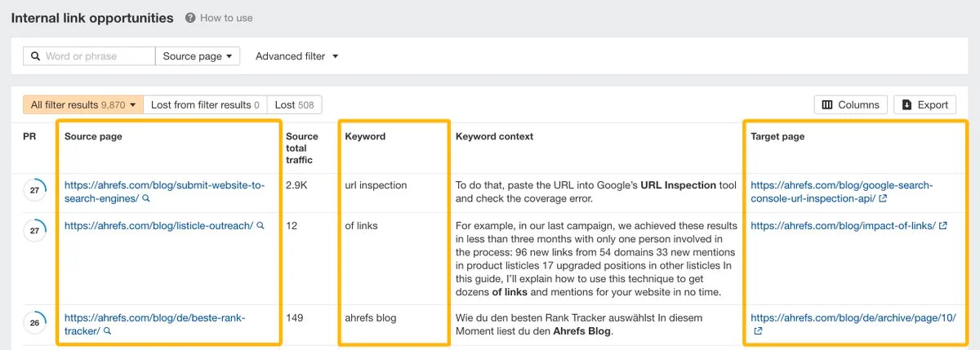Open the All filter results dropdown
Viewport: 980px width, 350px height.
click(x=82, y=104)
